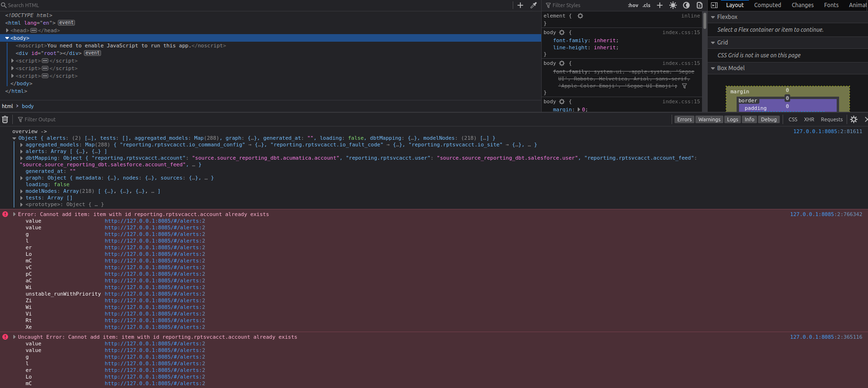Screen dimensions: 868x388
Task: Switch to the Fonts tab
Action: 831,5
